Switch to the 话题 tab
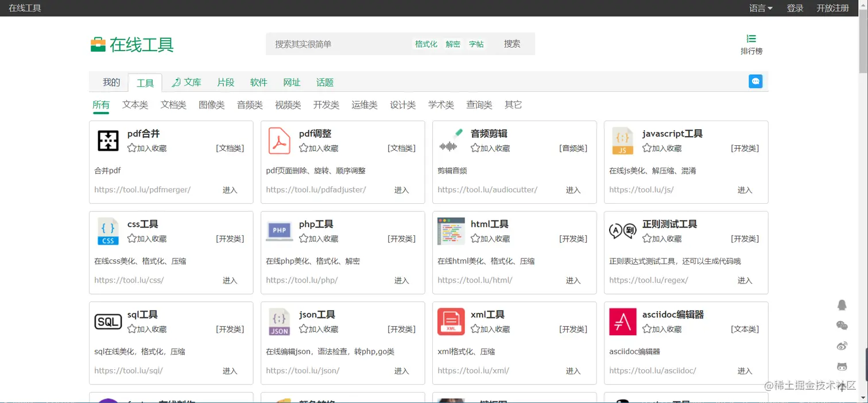The image size is (868, 403). (x=325, y=82)
